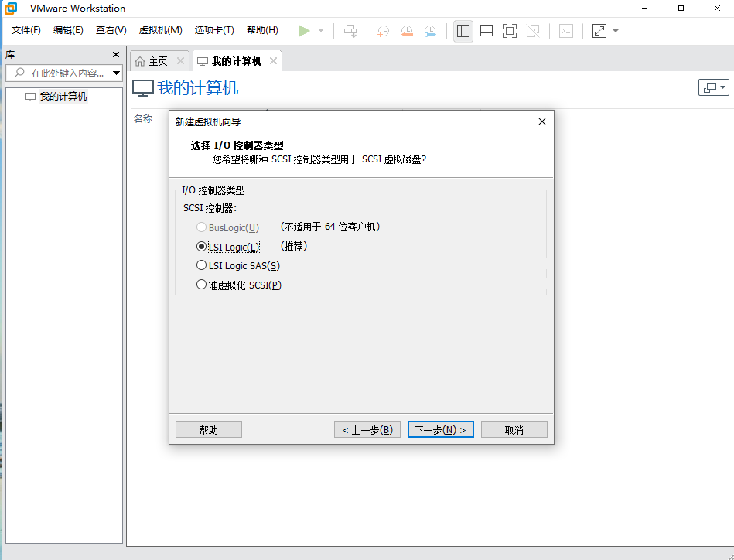Toggle the thumbnail bar view icon
The image size is (734, 560).
pyautogui.click(x=486, y=31)
